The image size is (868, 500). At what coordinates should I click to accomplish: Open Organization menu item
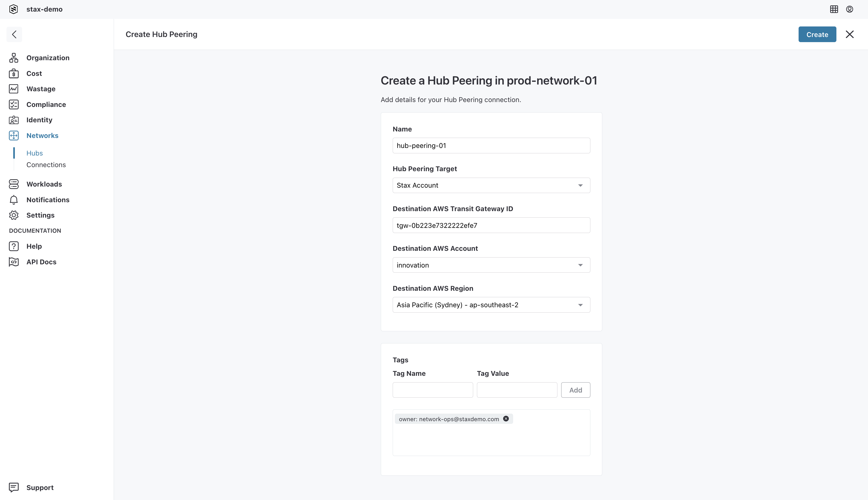point(48,58)
